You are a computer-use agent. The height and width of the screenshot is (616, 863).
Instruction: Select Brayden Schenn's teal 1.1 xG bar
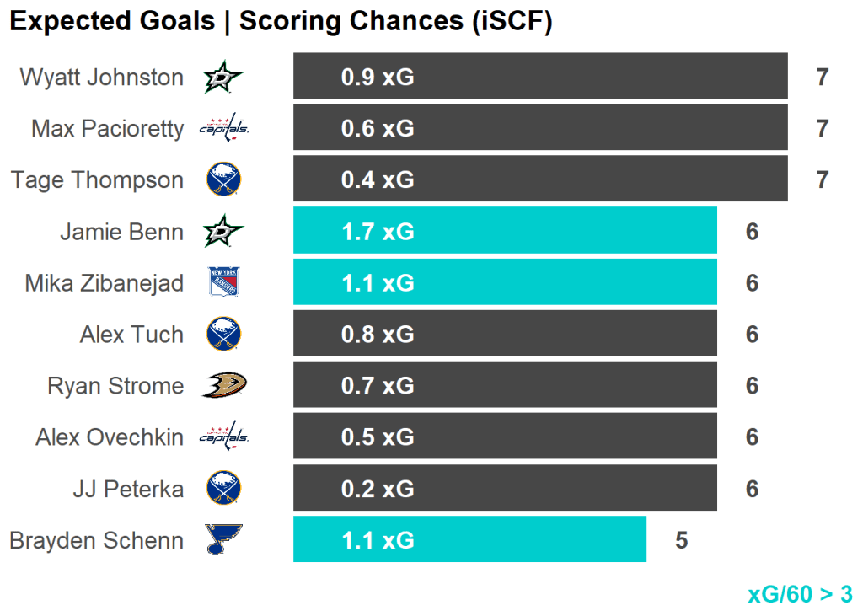(x=469, y=540)
